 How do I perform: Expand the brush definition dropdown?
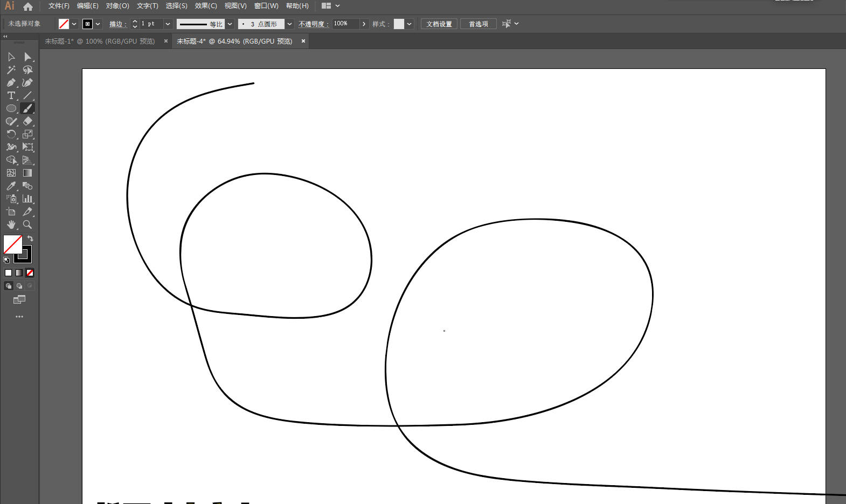coord(289,24)
